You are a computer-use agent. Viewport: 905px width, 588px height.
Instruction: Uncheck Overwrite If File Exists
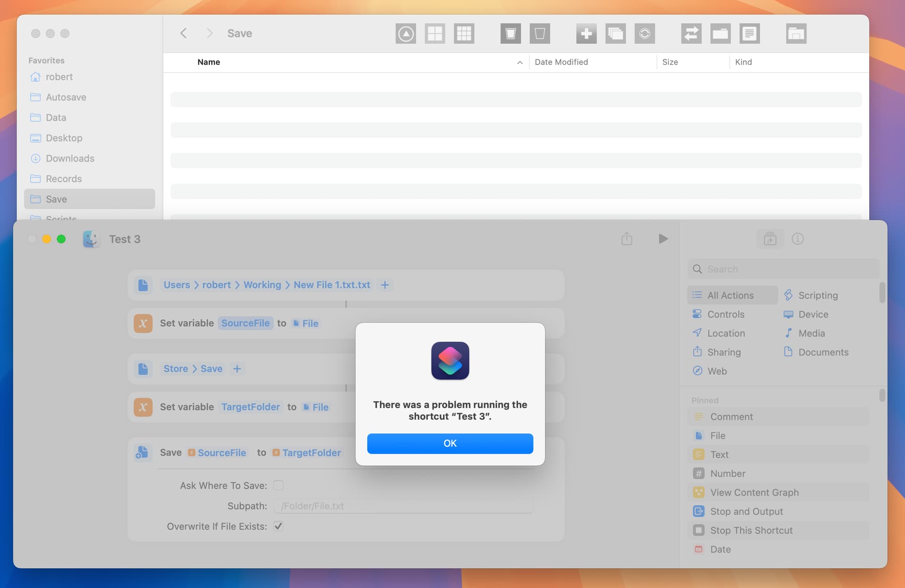click(278, 526)
